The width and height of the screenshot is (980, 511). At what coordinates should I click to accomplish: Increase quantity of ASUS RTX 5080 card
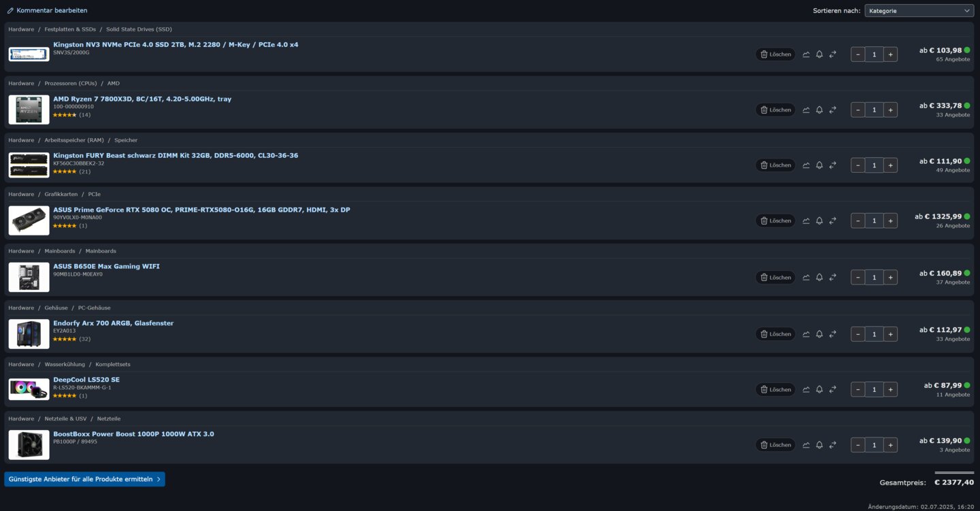[890, 220]
